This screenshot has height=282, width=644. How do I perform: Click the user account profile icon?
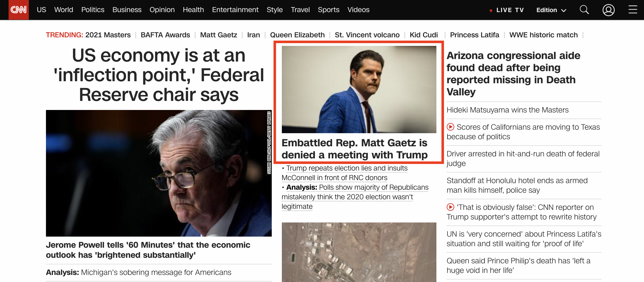pos(608,10)
